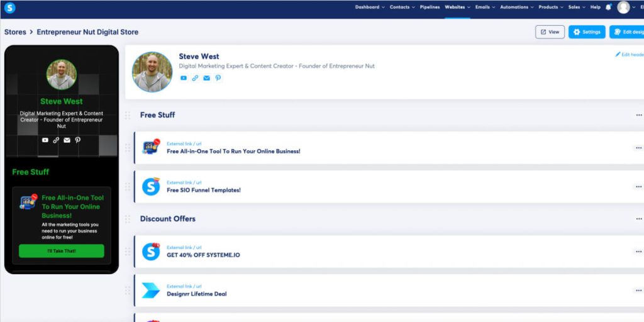Click Pinterest icon in the mobile preview
Image resolution: width=644 pixels, height=322 pixels.
click(77, 140)
